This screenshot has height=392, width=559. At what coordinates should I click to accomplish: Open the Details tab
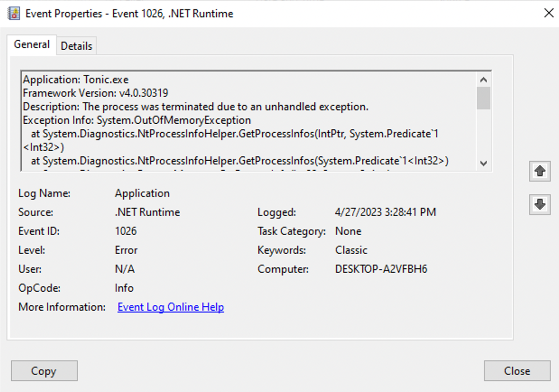76,46
